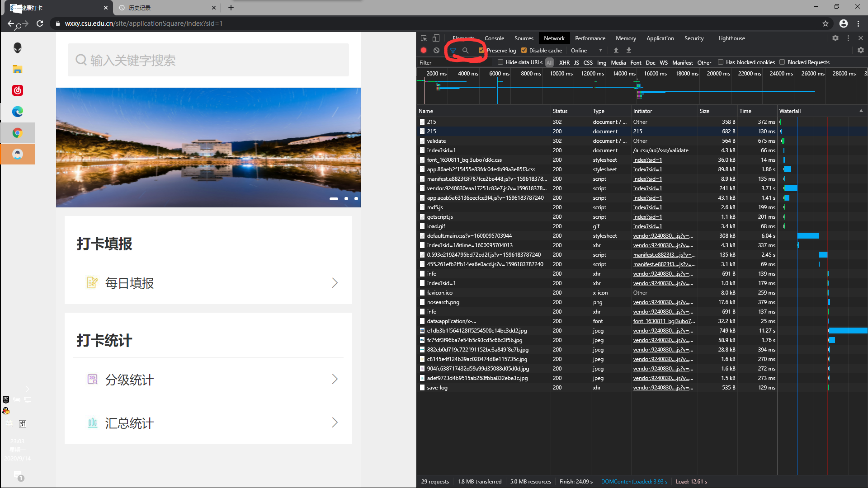
Task: Open the Online throttling dropdown
Action: [586, 51]
